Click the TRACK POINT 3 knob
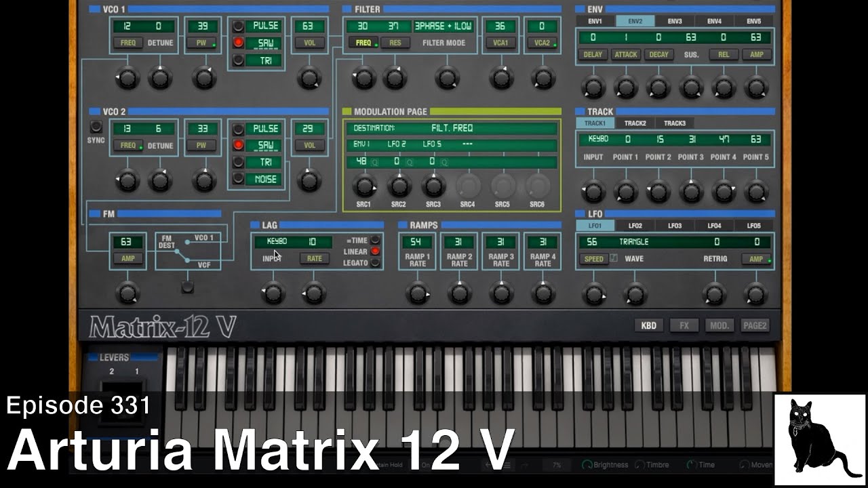 point(690,191)
